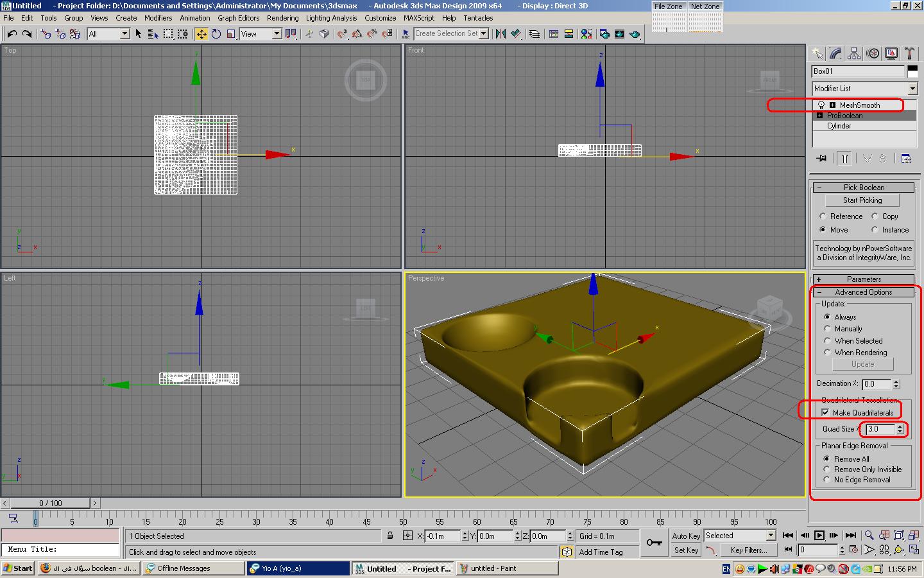The image size is (924, 578).
Task: Open the Motion command panel tab
Action: tap(873, 53)
